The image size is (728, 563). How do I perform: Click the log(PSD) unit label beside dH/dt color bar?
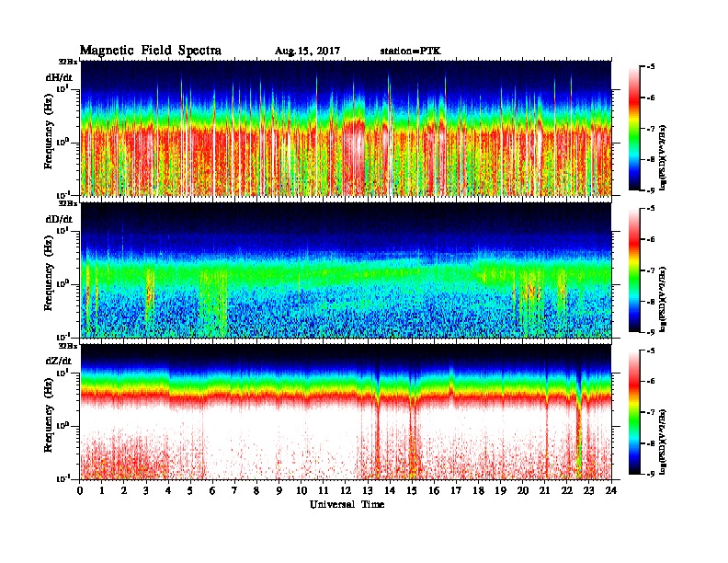click(664, 157)
